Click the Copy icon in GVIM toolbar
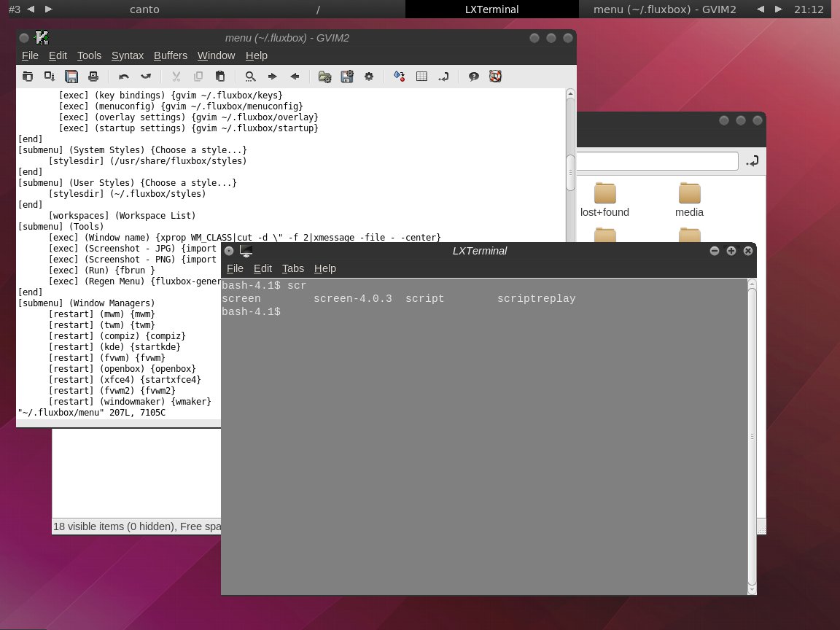The image size is (840, 630). pyautogui.click(x=198, y=77)
